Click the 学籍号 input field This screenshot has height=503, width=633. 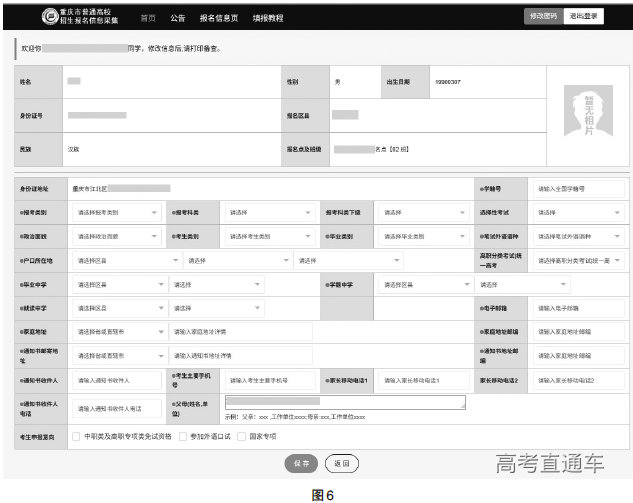point(579,189)
